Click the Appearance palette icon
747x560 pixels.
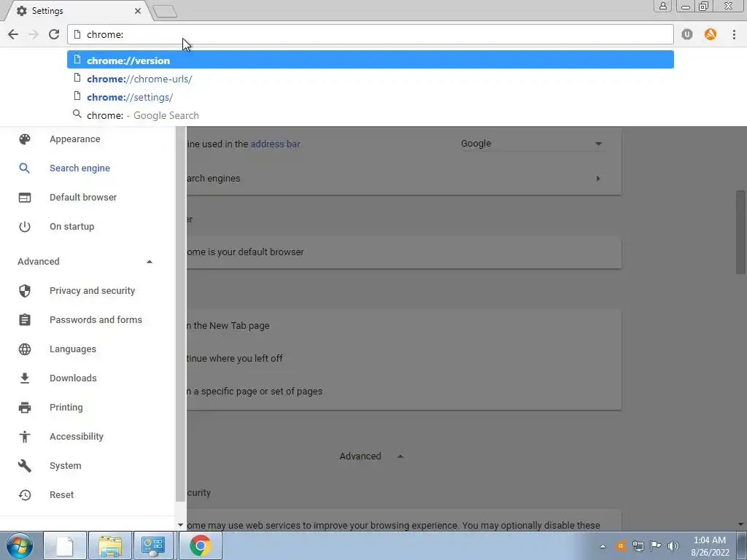point(25,139)
